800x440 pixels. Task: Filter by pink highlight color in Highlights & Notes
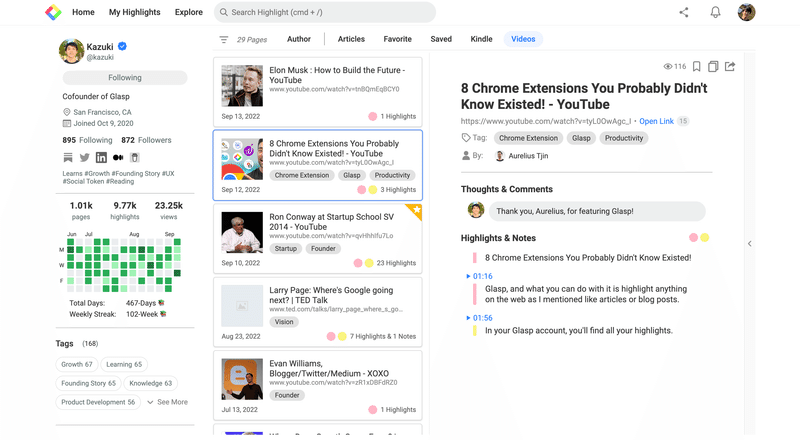[693, 237]
